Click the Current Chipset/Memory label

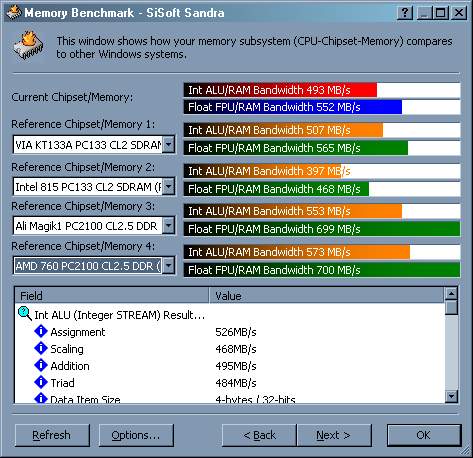click(72, 97)
